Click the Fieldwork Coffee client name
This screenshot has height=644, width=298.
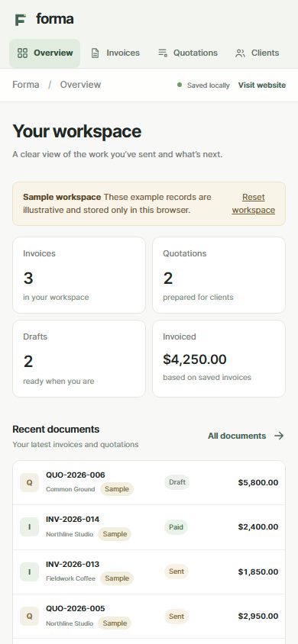(70, 578)
